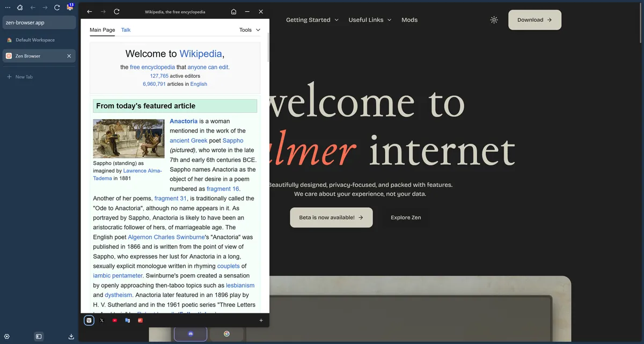Image resolution: width=644 pixels, height=344 pixels.
Task: Open the anyone can edit link
Action: coord(208,67)
